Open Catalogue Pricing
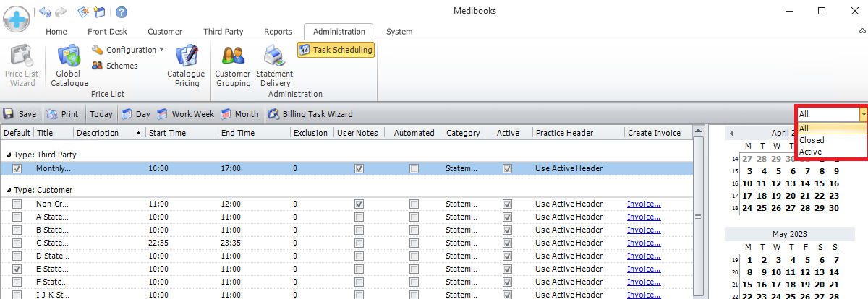This screenshot has height=299, width=868. tap(187, 66)
